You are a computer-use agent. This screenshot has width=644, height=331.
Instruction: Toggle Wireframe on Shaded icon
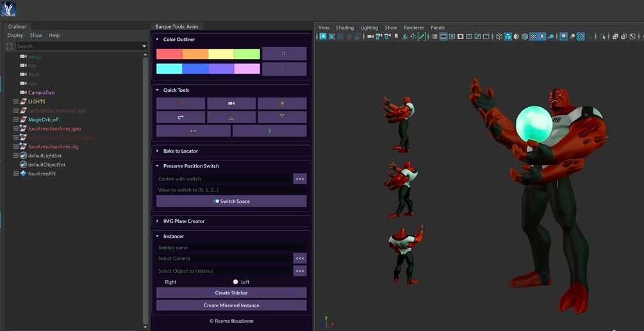[525, 36]
